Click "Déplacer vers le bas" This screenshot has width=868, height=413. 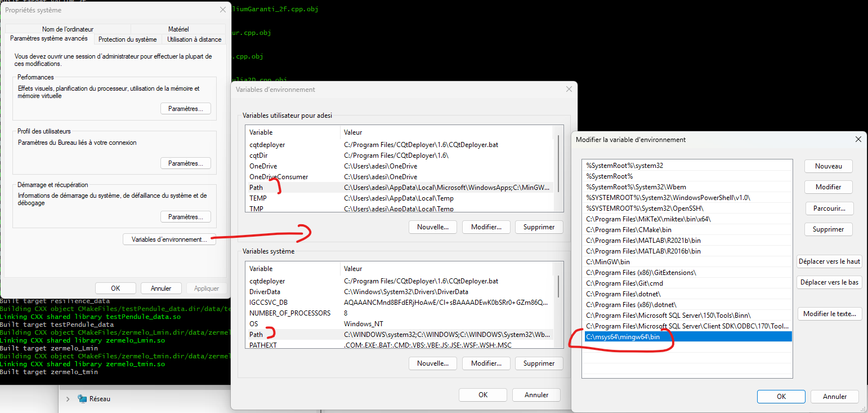click(829, 282)
